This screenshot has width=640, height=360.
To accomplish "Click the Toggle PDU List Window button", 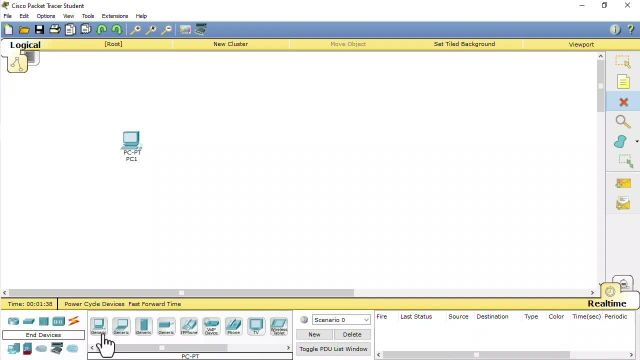I will (333, 349).
